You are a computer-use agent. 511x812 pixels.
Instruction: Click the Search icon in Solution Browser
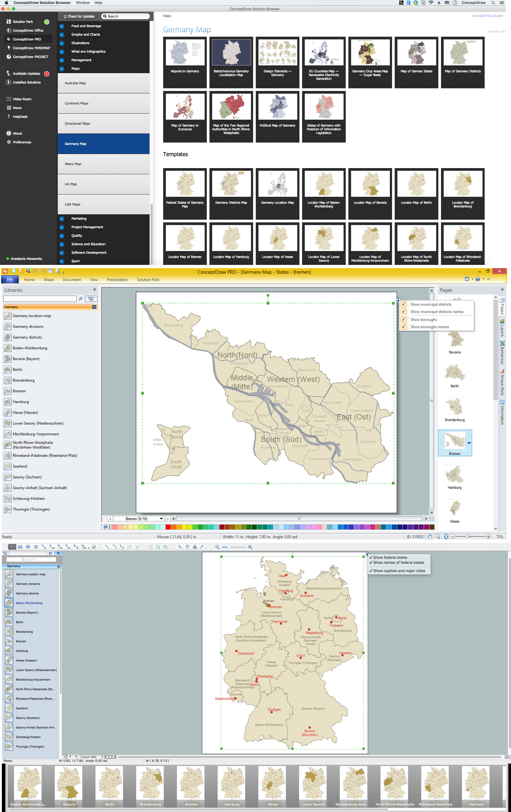(x=105, y=16)
